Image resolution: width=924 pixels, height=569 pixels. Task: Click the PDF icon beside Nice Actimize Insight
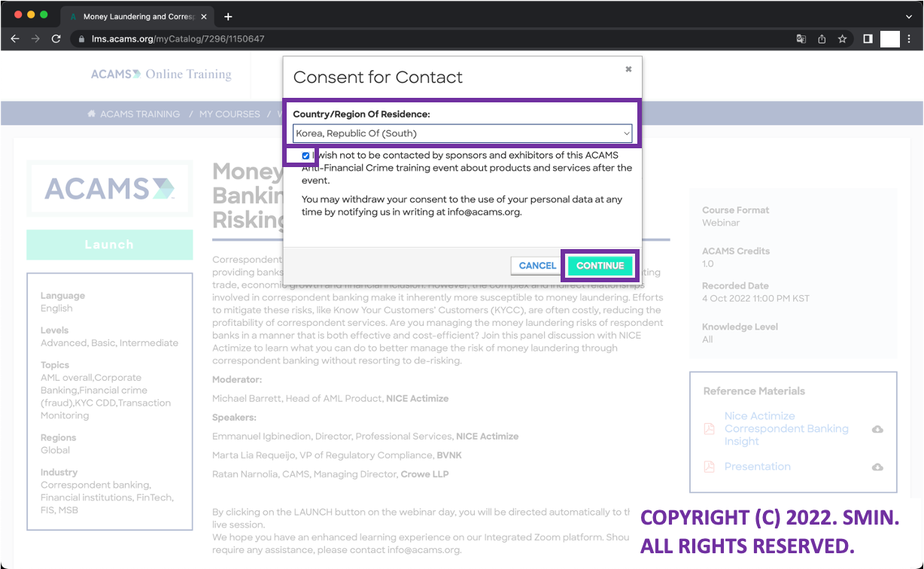708,429
